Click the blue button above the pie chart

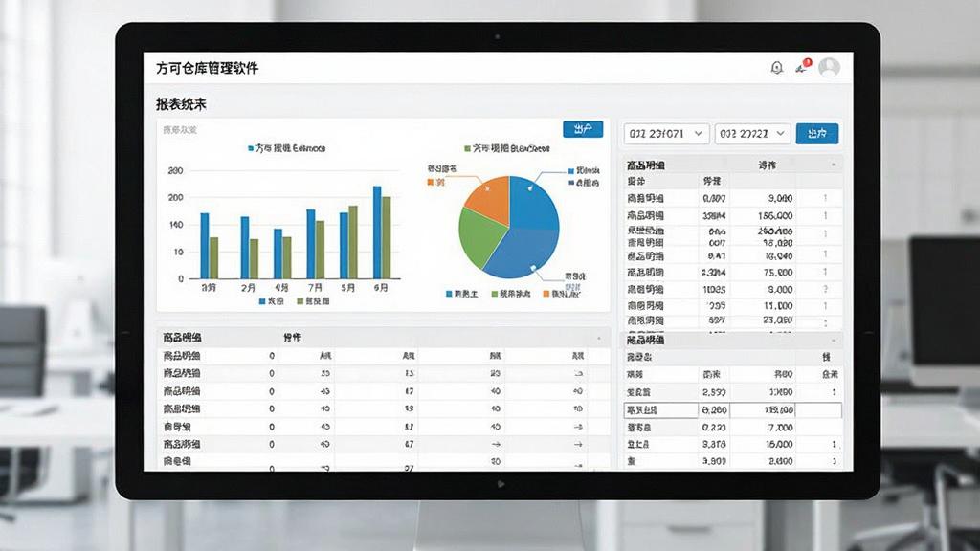583,129
